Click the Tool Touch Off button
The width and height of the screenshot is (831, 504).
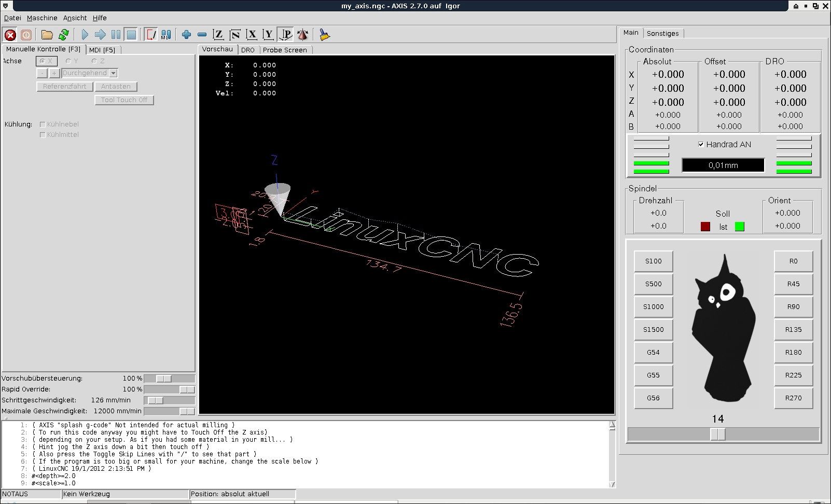click(x=124, y=100)
